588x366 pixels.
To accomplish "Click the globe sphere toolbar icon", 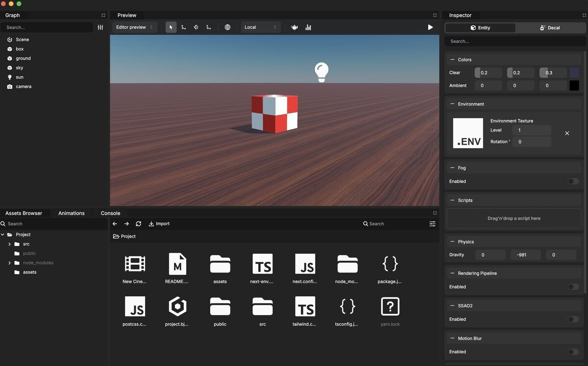I will (227, 27).
